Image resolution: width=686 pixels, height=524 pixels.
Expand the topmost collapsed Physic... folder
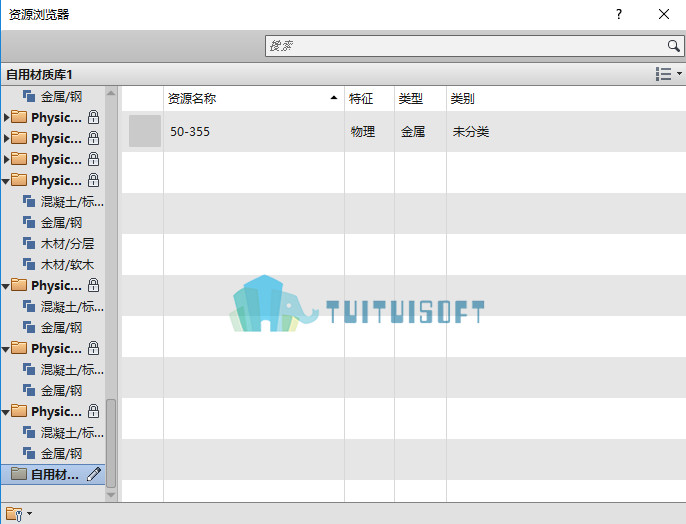[6, 117]
